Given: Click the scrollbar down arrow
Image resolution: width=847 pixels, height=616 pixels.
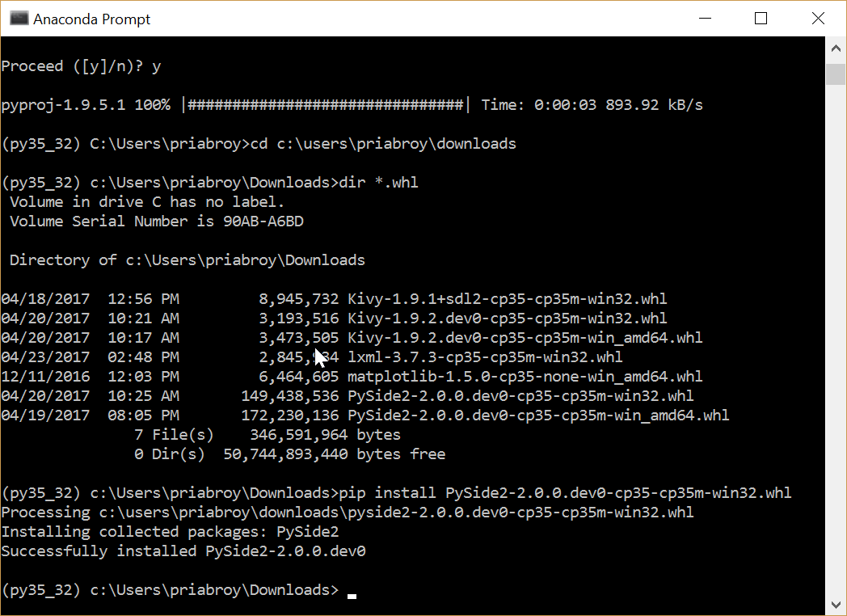Looking at the screenshot, I should [x=836, y=604].
